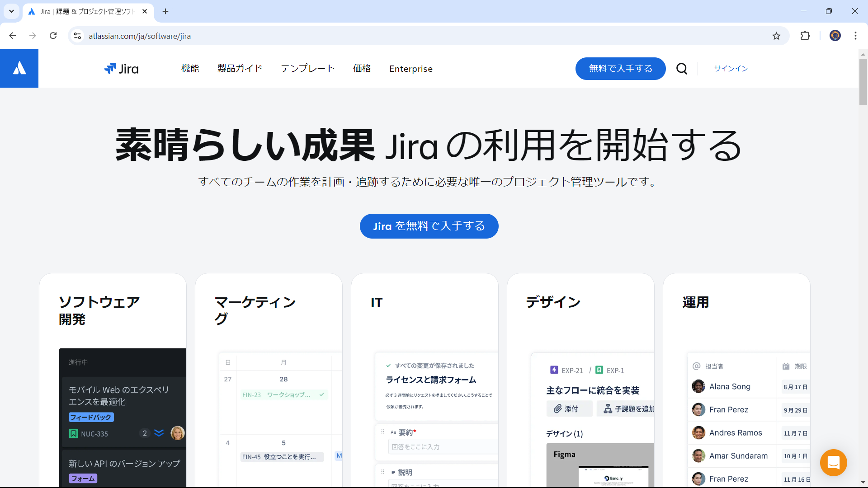This screenshot has width=868, height=488.
Task: Expand the '機能' navigation menu item
Action: (190, 69)
